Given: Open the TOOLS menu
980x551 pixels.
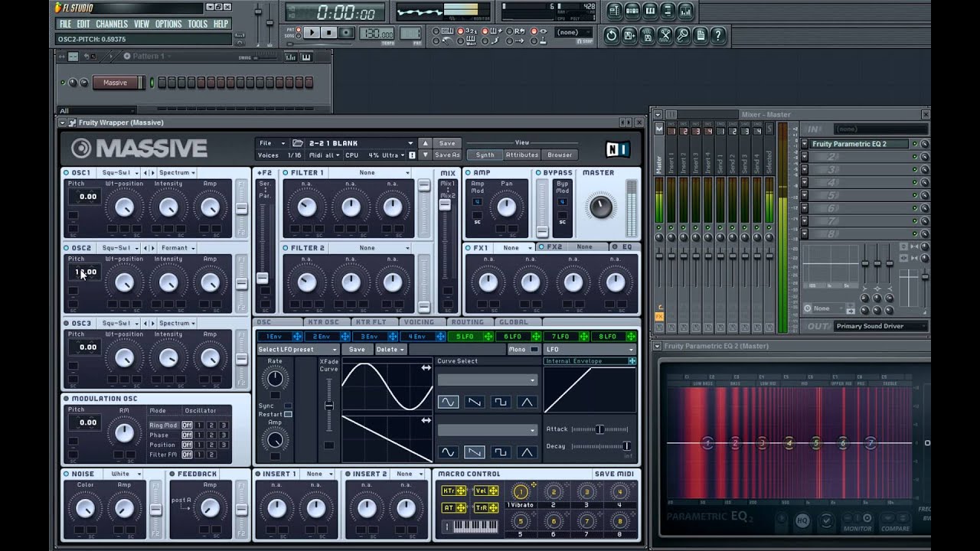Looking at the screenshot, I should (198, 24).
